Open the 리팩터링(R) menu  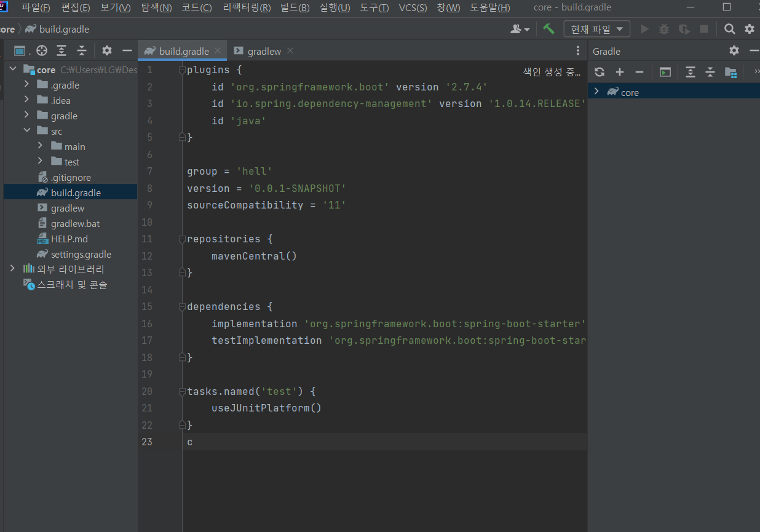pos(247,7)
